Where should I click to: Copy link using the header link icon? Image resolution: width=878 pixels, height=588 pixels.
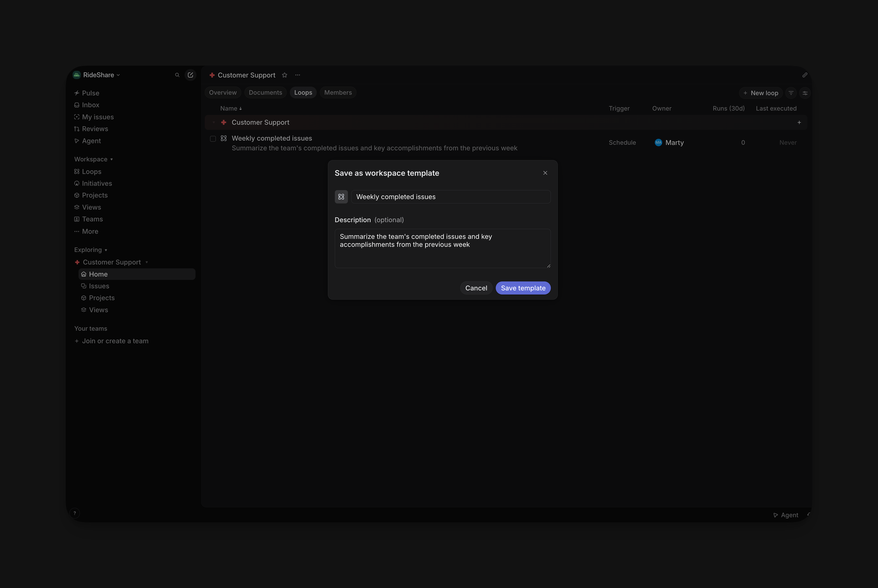(805, 75)
